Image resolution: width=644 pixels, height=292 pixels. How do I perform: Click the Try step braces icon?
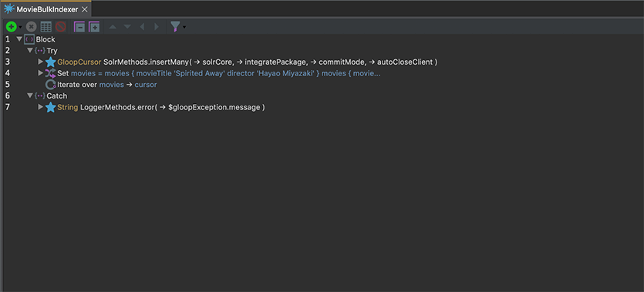point(40,51)
